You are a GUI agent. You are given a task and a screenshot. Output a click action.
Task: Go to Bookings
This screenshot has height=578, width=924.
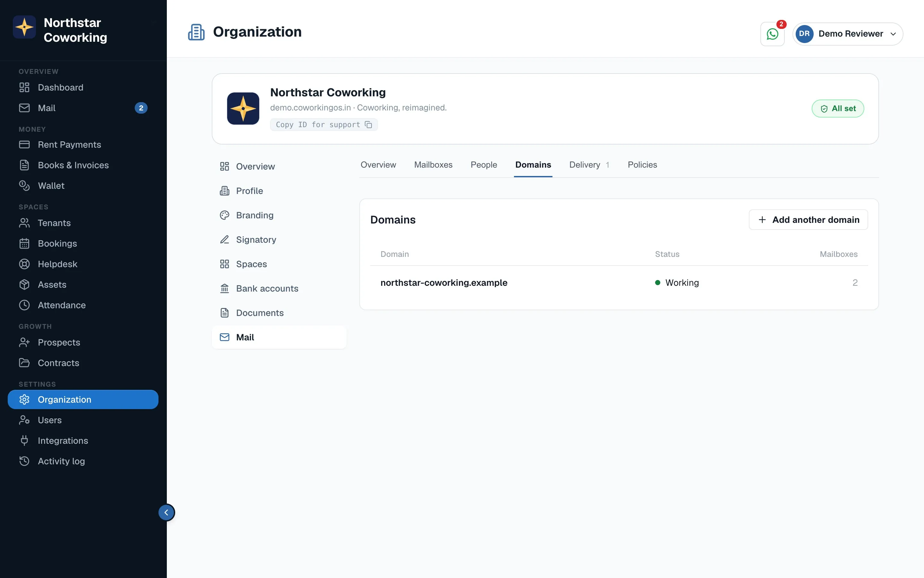[x=83, y=243]
